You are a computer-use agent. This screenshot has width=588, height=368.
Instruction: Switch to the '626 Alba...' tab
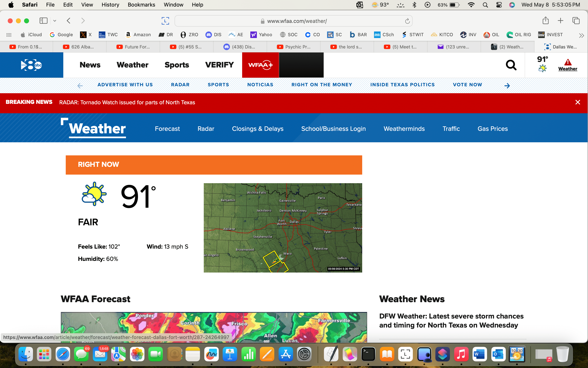click(x=79, y=47)
